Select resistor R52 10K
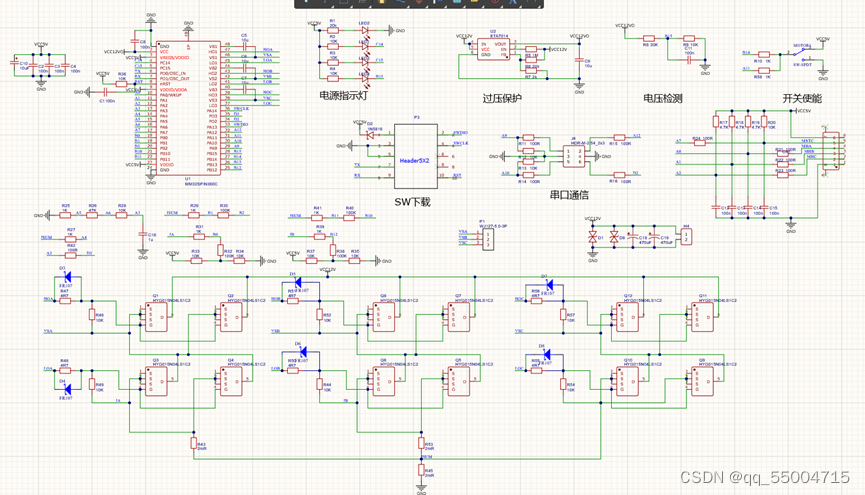This screenshot has width=865, height=495. click(x=319, y=315)
